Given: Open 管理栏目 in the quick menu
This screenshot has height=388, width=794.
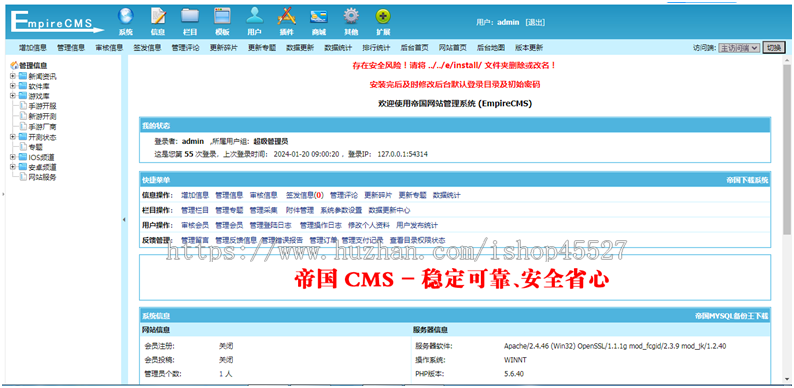Looking at the screenshot, I should [x=195, y=210].
